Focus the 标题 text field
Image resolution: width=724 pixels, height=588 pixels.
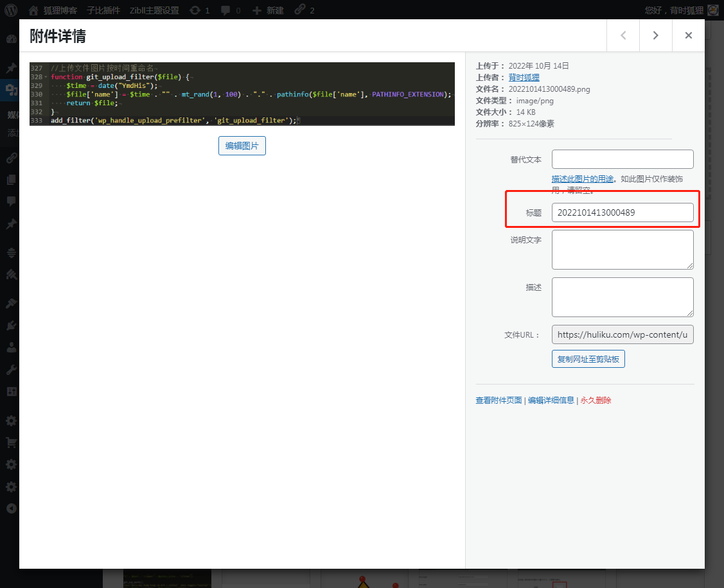click(x=622, y=212)
